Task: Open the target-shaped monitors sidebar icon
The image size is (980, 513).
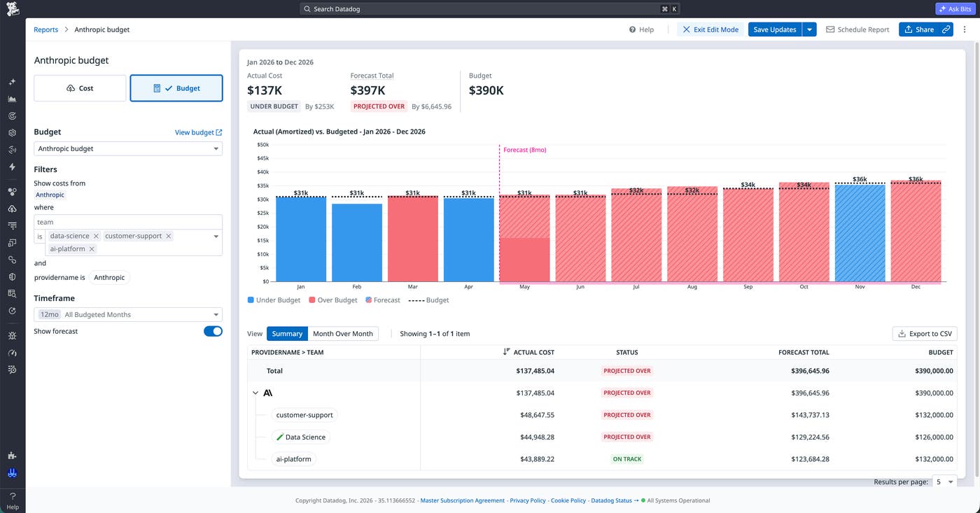Action: click(x=12, y=115)
